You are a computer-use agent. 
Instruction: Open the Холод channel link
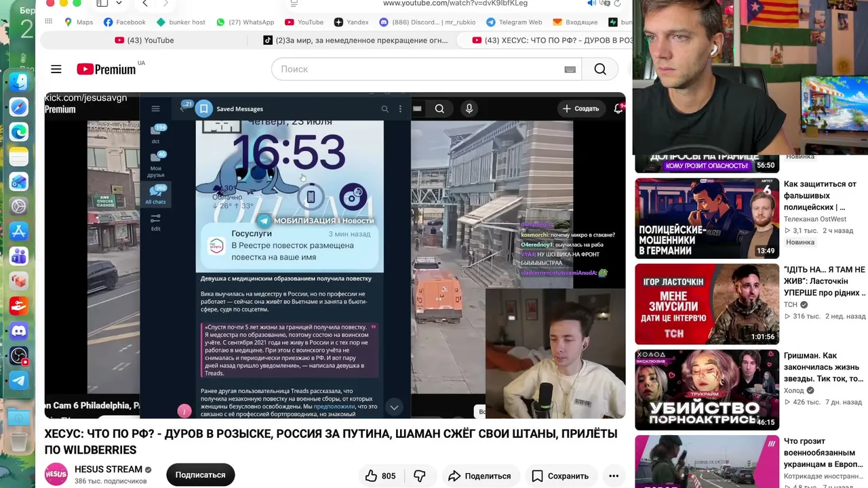pyautogui.click(x=794, y=390)
